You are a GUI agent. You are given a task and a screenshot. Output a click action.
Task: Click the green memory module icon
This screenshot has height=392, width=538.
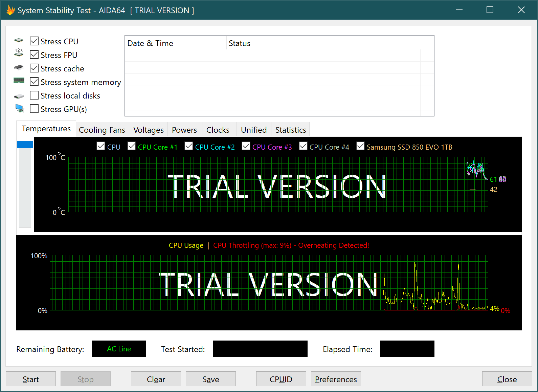(x=19, y=80)
